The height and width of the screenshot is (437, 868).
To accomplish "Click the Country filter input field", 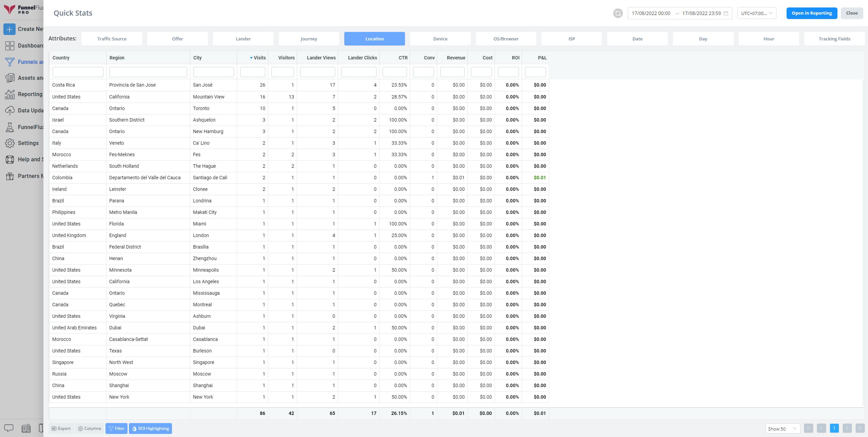I will [78, 72].
